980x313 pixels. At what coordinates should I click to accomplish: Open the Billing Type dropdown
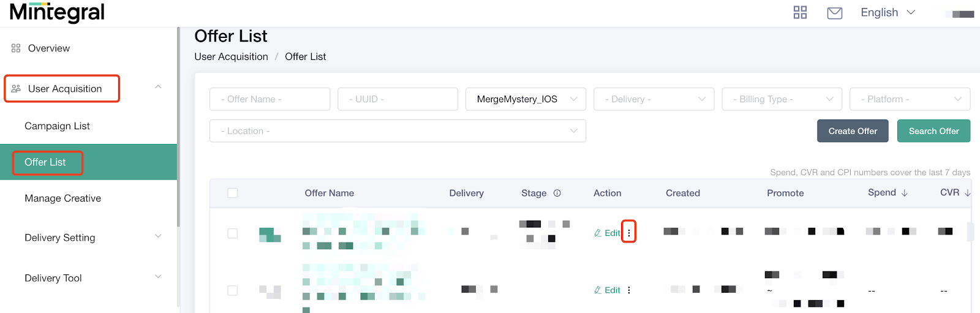pyautogui.click(x=782, y=99)
